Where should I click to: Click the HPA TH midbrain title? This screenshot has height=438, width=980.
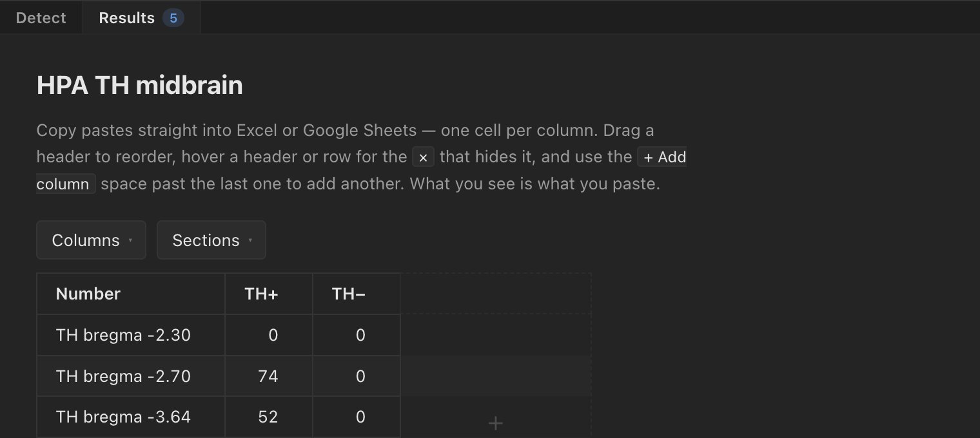[x=140, y=85]
